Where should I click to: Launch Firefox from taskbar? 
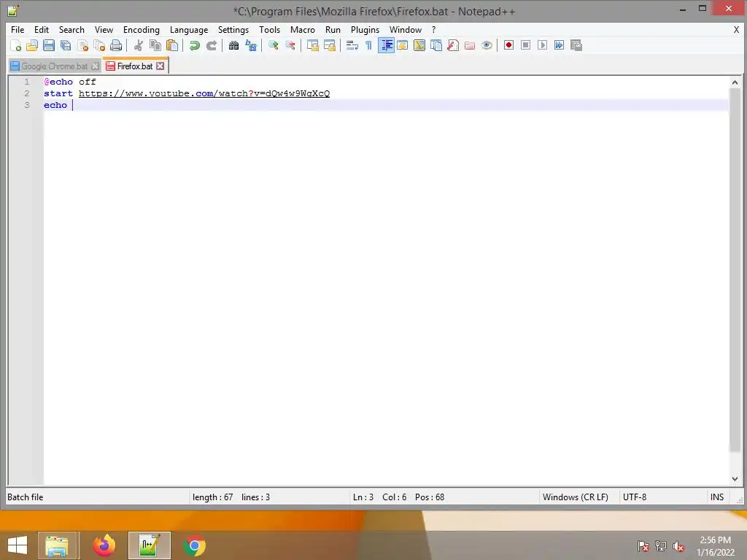coord(104,545)
